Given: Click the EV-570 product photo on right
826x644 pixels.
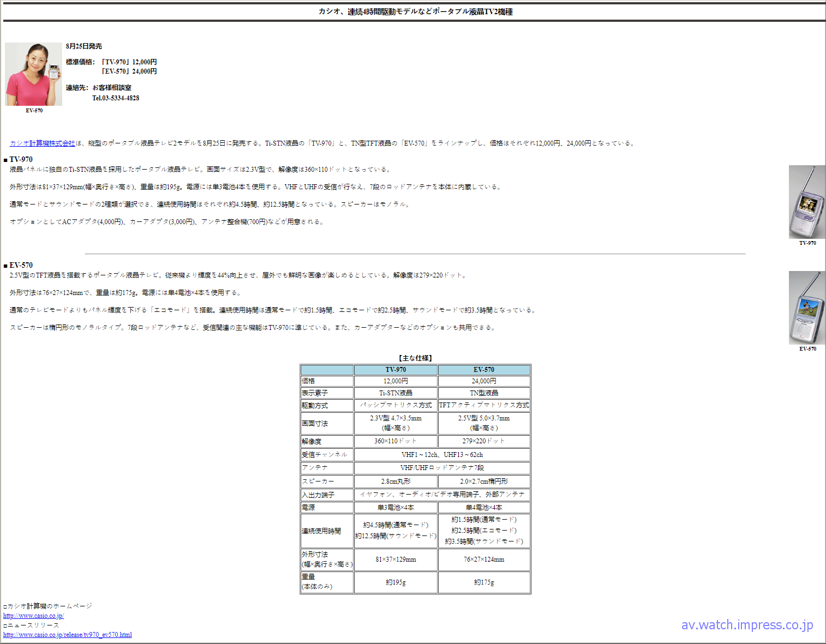Looking at the screenshot, I should coord(807,308).
